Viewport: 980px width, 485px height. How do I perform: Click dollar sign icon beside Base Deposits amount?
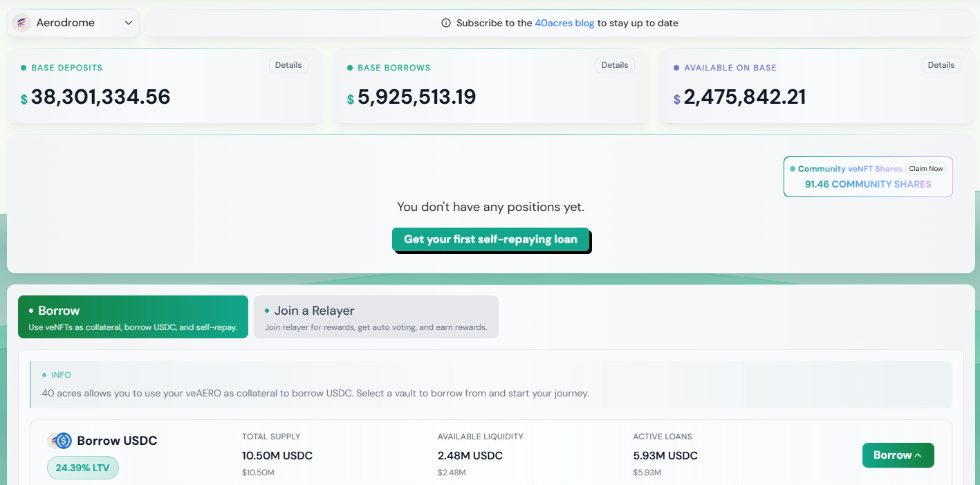tap(24, 100)
